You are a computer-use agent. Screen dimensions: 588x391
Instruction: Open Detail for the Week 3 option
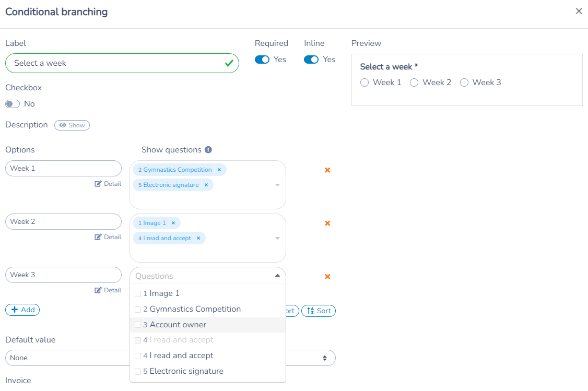point(108,290)
